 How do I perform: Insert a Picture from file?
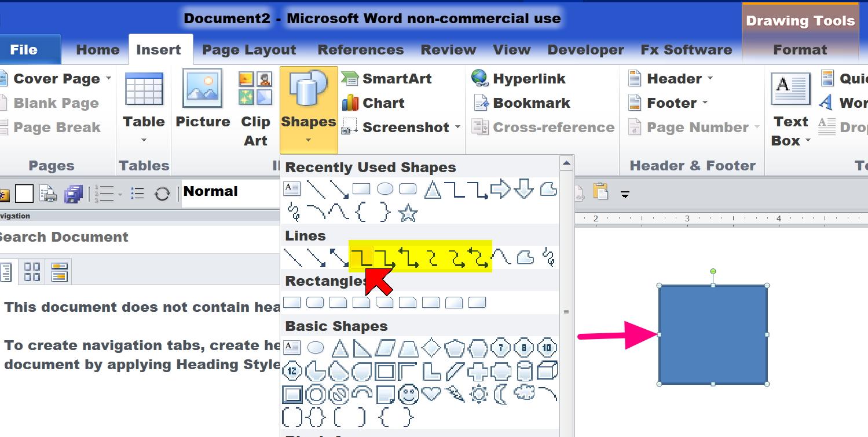[x=203, y=99]
